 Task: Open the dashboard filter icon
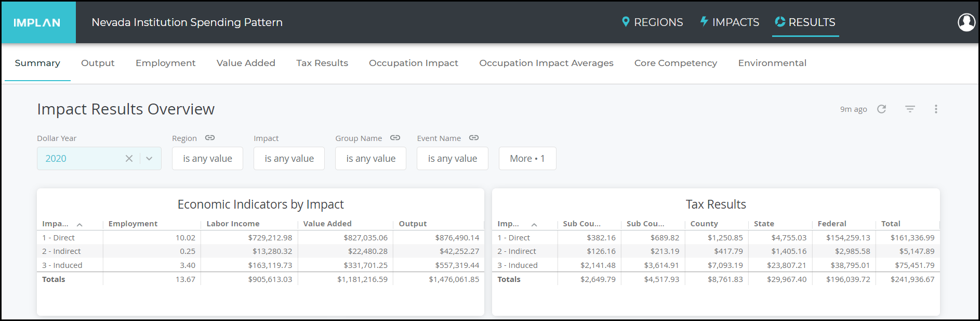(x=910, y=109)
